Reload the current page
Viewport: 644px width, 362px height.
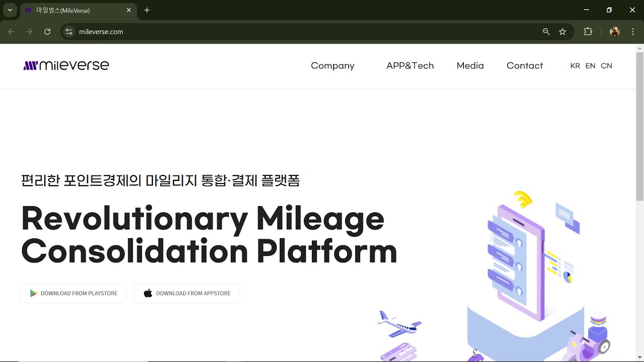click(x=47, y=32)
